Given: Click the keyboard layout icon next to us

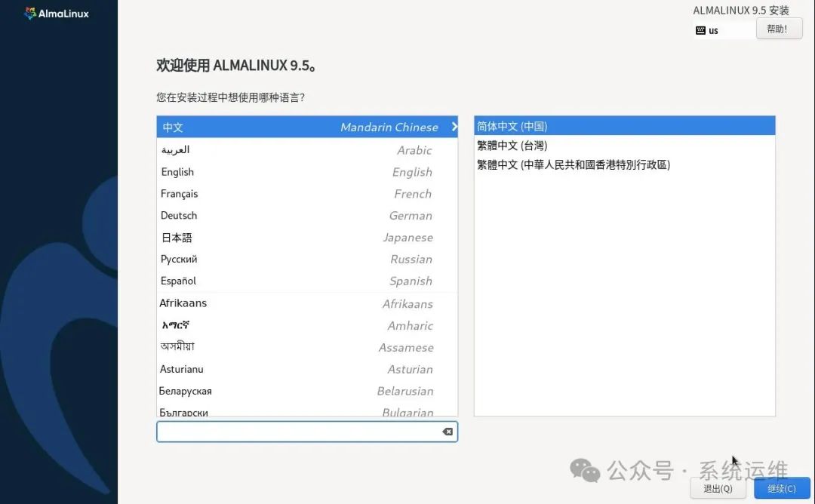Looking at the screenshot, I should point(700,30).
